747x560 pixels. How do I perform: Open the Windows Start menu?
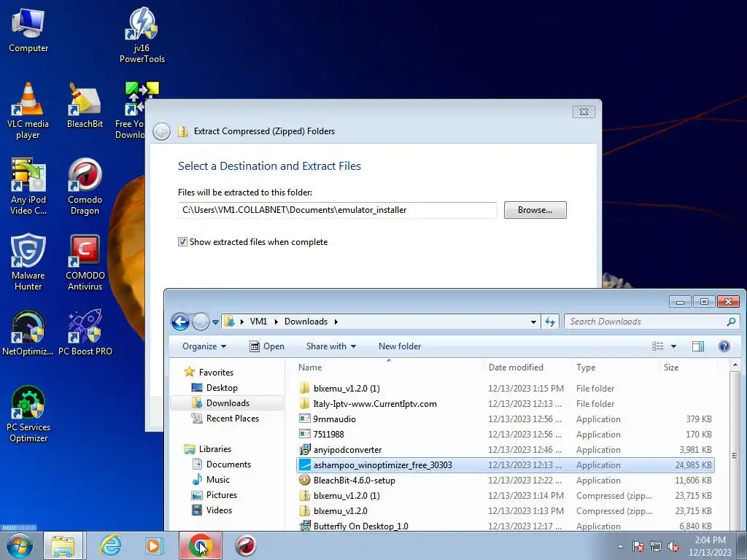20,545
